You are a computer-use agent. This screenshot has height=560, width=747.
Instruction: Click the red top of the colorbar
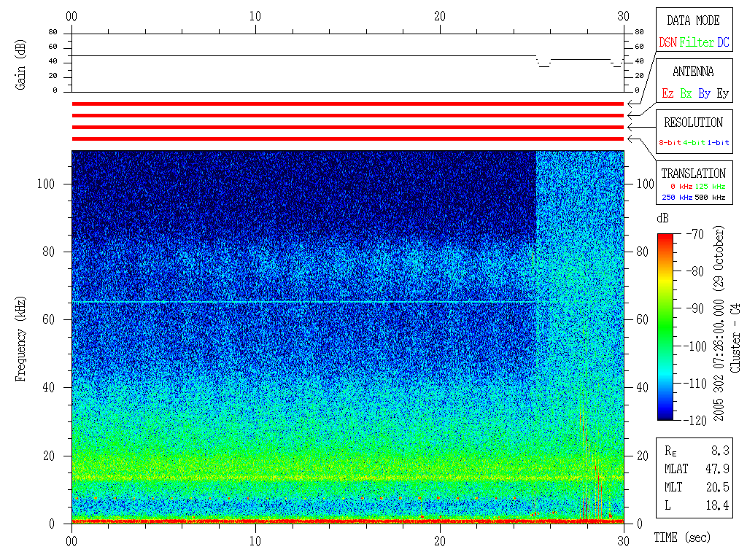click(665, 237)
